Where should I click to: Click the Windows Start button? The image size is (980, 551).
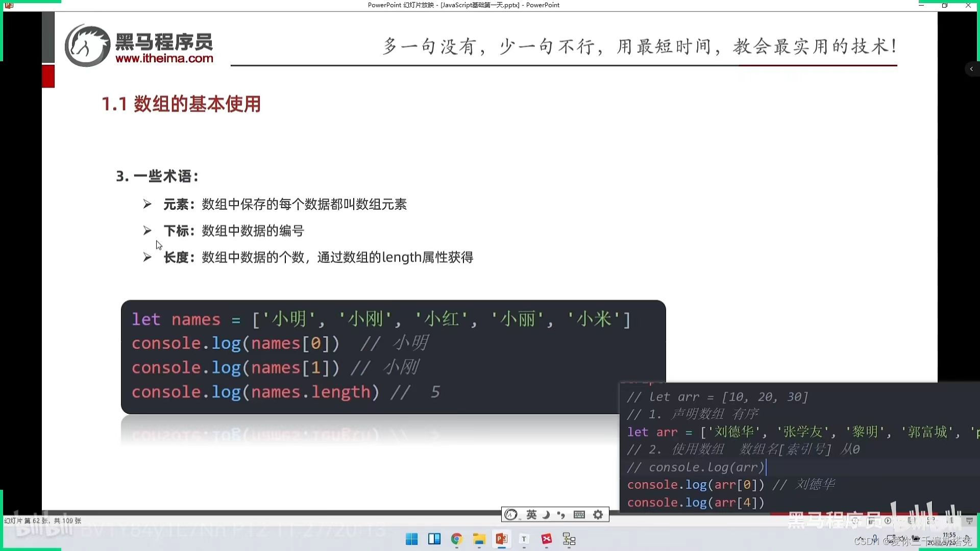point(411,539)
